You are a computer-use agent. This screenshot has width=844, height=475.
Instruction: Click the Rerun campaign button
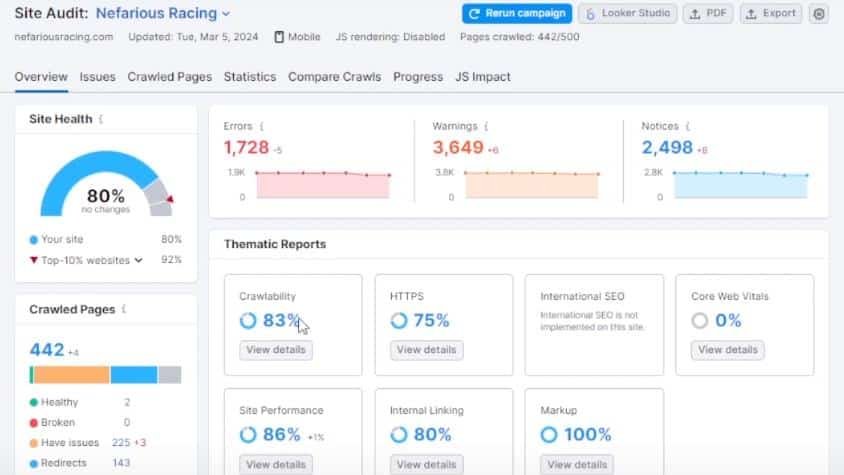coord(517,13)
